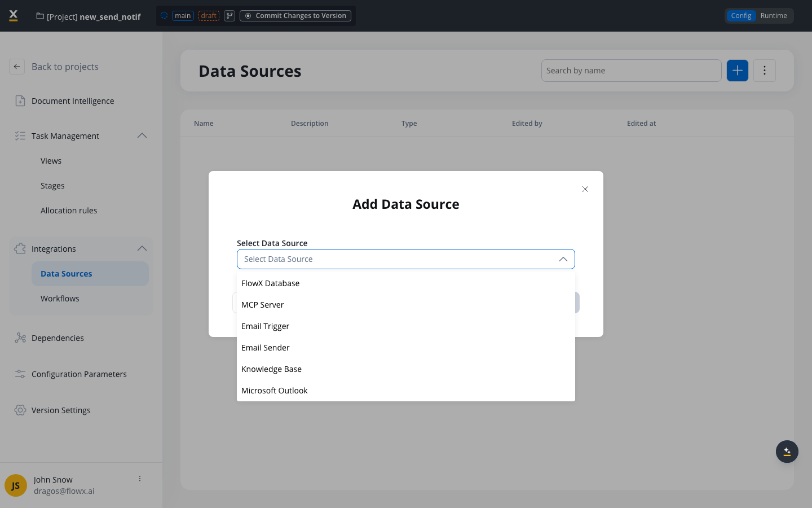Click Commit Changes to Version button
Screen dimensions: 812x508
pyautogui.click(x=295, y=16)
